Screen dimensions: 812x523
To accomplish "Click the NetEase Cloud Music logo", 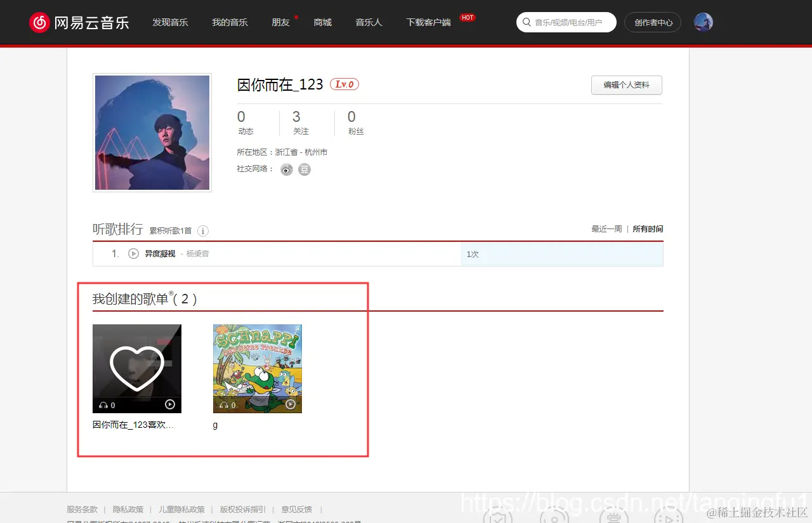I will 79,23.
